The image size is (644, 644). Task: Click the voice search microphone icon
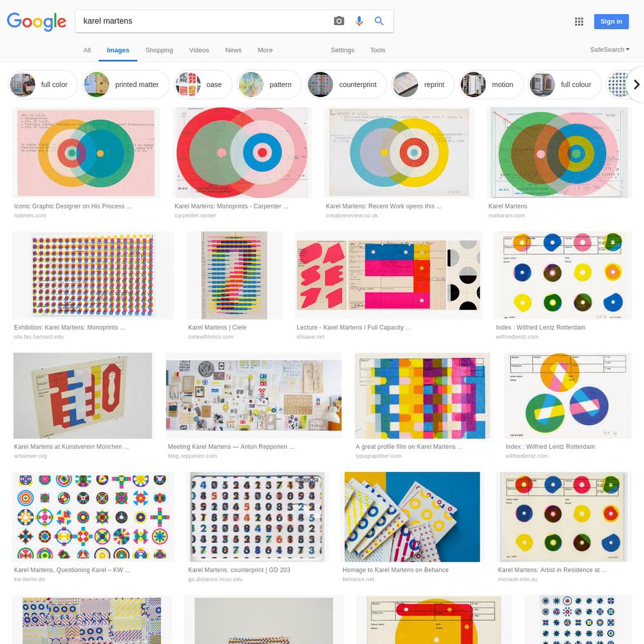click(359, 21)
